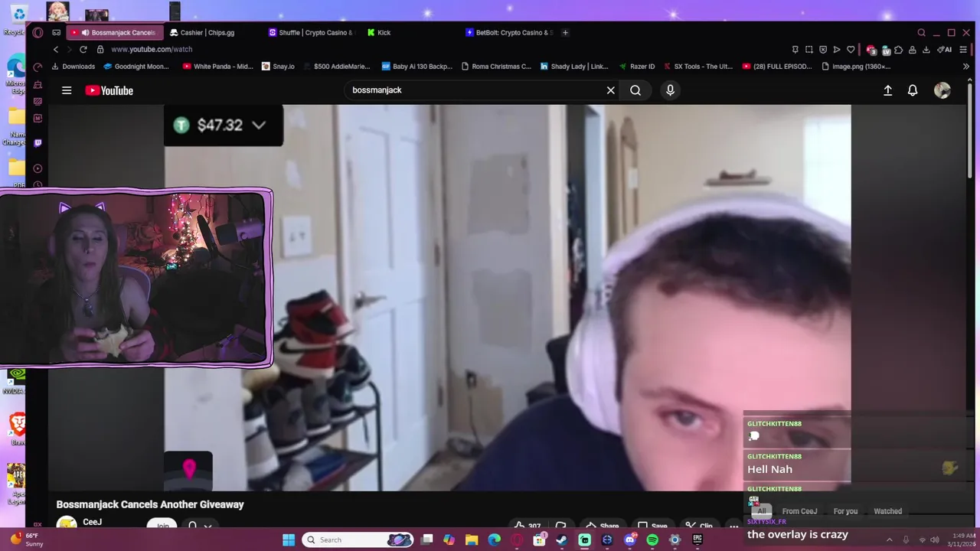Viewport: 980px width, 551px height.
Task: Open the White Panda bookmark
Action: 218,67
